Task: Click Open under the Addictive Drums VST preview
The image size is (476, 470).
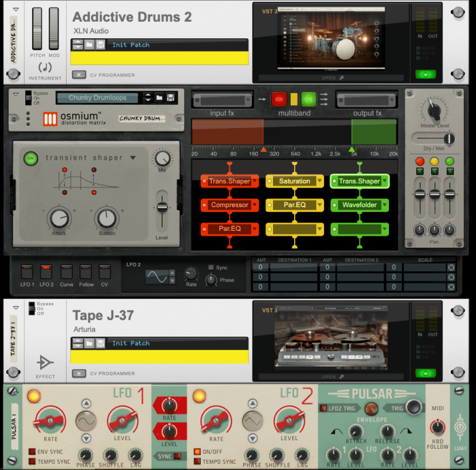Action: coord(333,78)
